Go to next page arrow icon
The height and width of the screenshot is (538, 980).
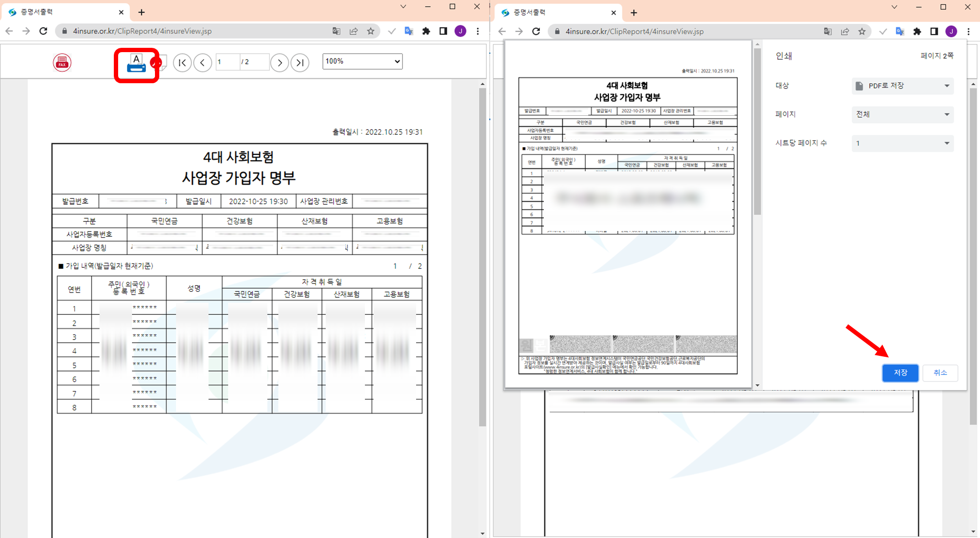279,62
